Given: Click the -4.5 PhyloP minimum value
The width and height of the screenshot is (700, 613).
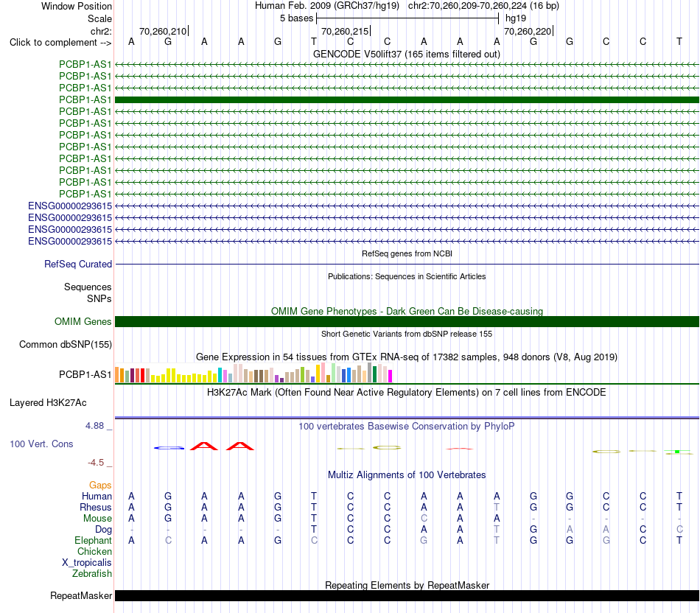Looking at the screenshot, I should pyautogui.click(x=96, y=463).
